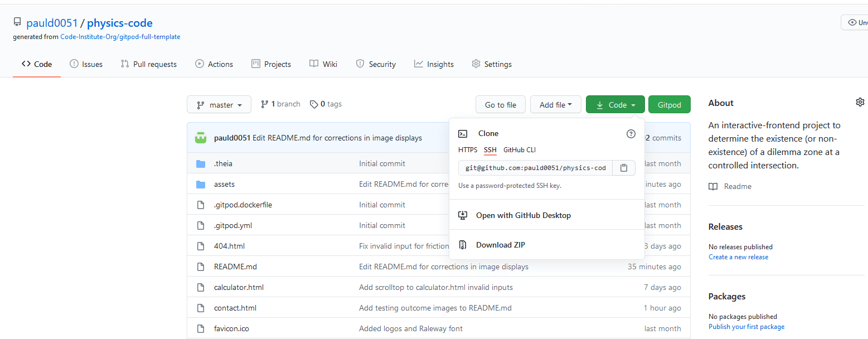Click the assets folder icon

tap(201, 185)
